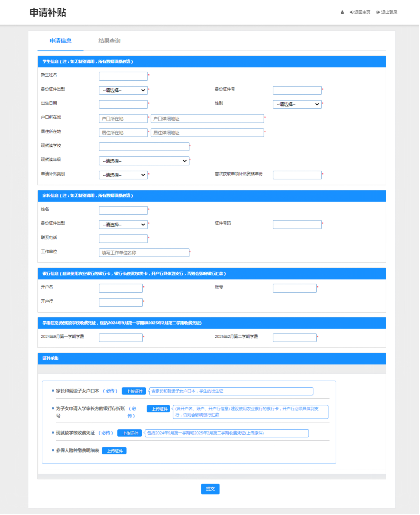Viewport: 420px width, 515px height.
Task: Expand the 现就读年级 dropdown
Action: (x=144, y=161)
